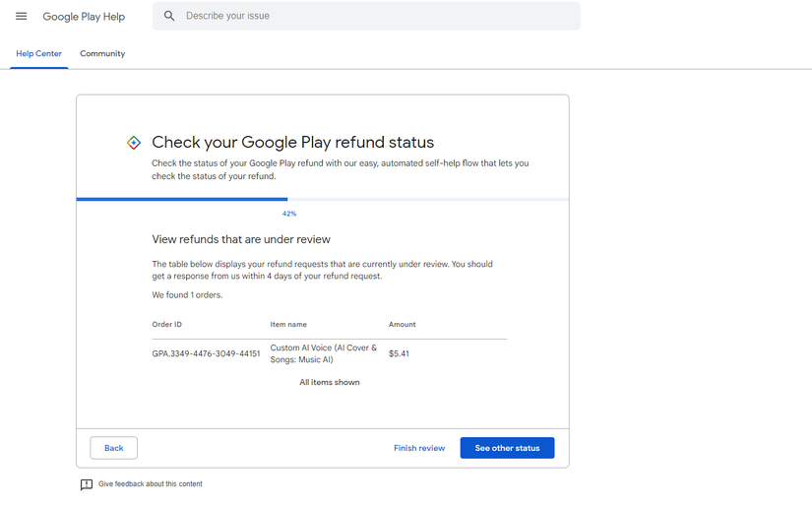Open the hamburger main menu
The image size is (812, 506).
[22, 16]
